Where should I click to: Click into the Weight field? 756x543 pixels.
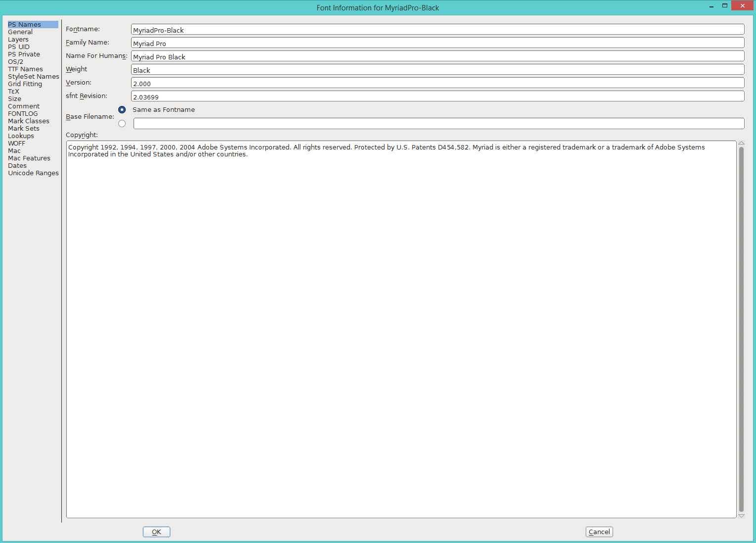click(437, 70)
